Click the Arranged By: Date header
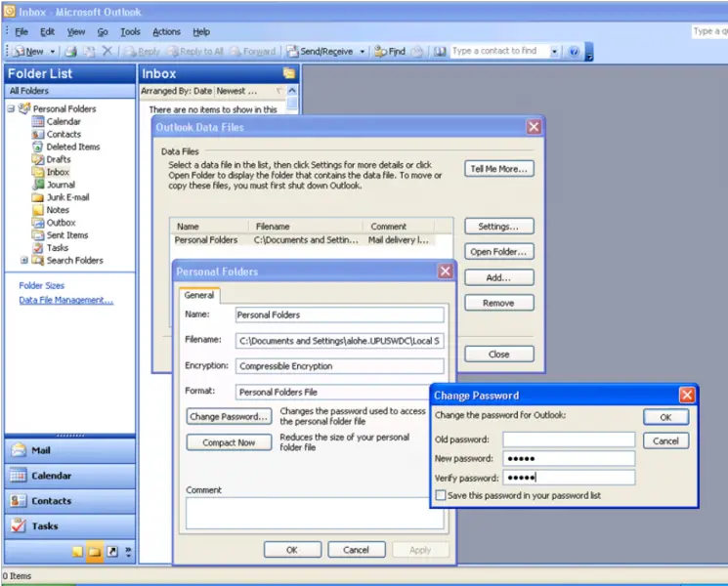This screenshot has width=728, height=586. [177, 91]
